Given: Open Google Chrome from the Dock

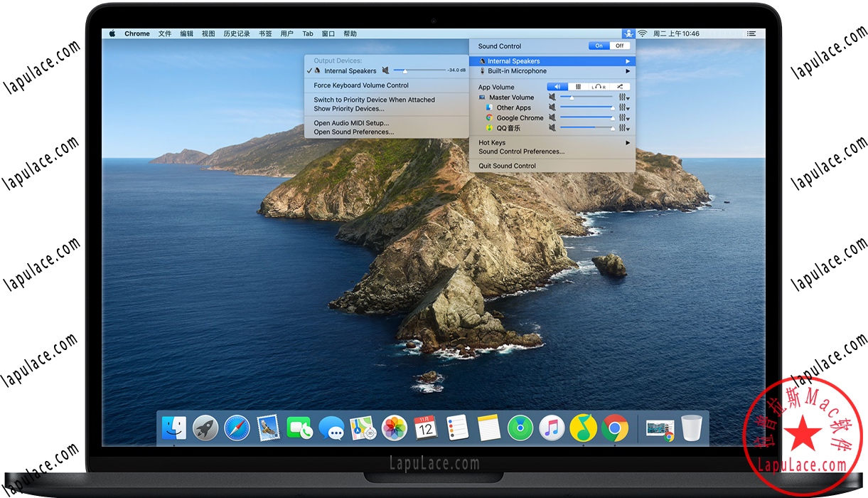Looking at the screenshot, I should pyautogui.click(x=615, y=428).
